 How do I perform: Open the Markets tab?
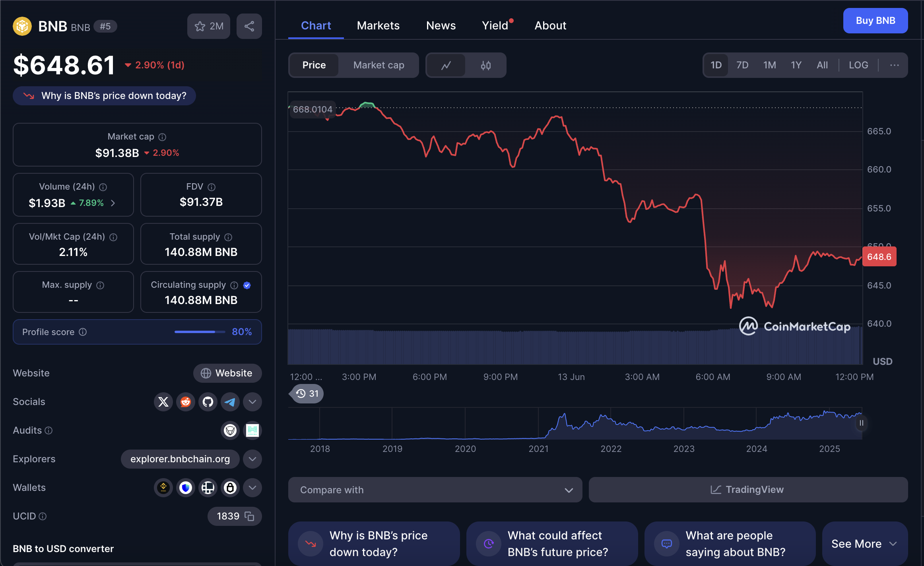378,25
